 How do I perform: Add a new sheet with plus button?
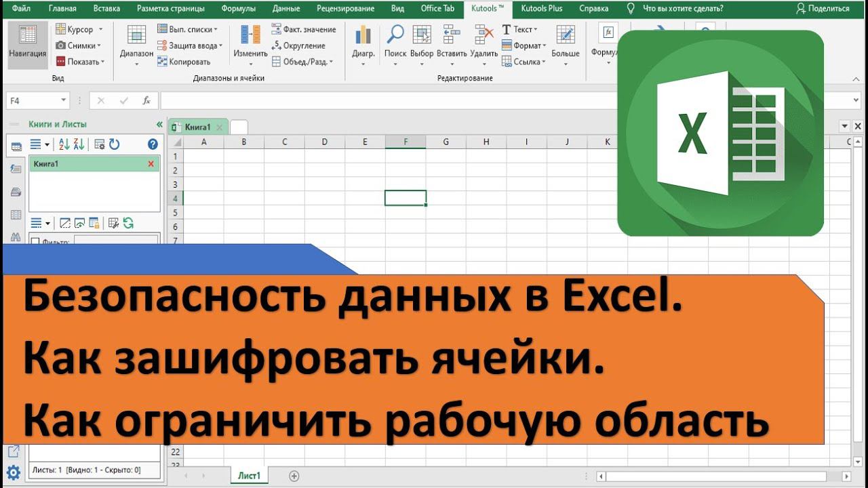click(x=294, y=476)
